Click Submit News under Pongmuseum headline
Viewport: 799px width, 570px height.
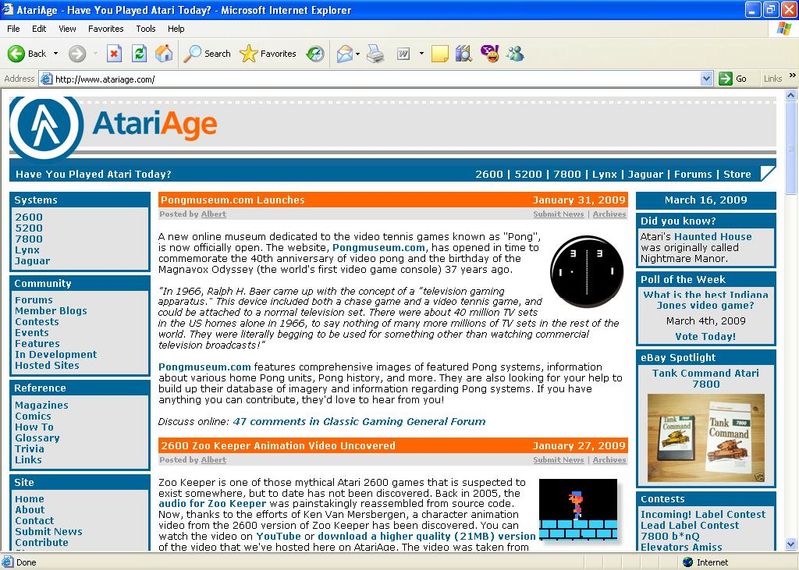(558, 214)
